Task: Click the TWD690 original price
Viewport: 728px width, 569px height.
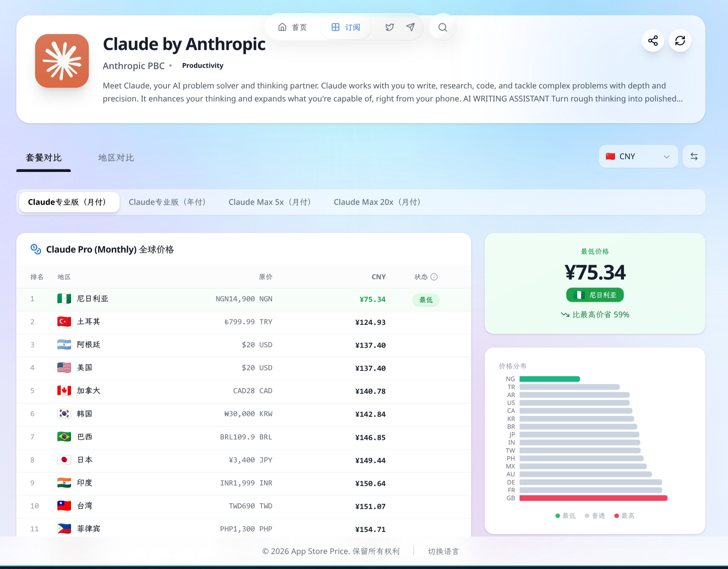Action: point(250,506)
